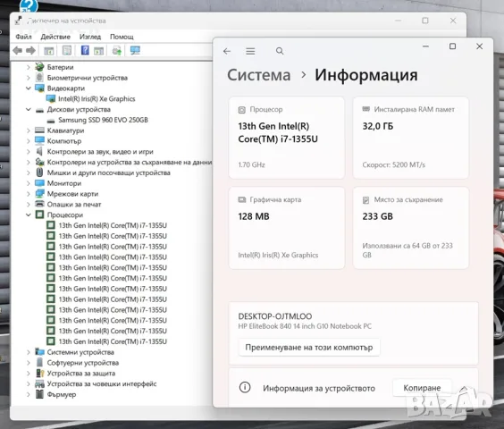
Task: Click the update driver toolbar icon
Action: pos(117,50)
